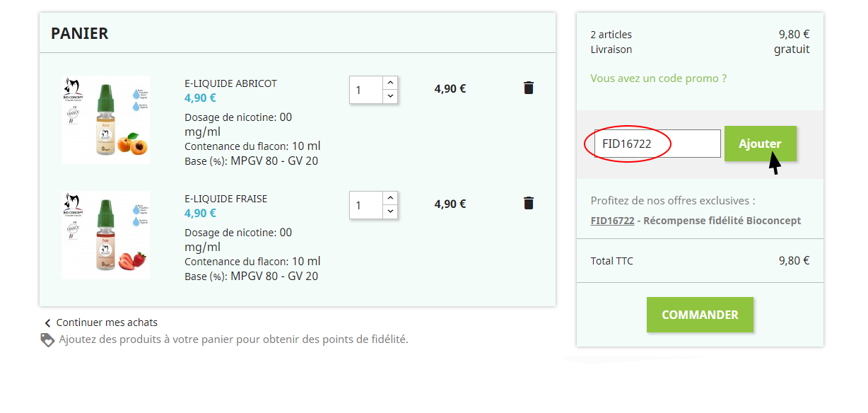Increase Abricot quantity with up arrow
The image size is (868, 413).
(x=390, y=83)
